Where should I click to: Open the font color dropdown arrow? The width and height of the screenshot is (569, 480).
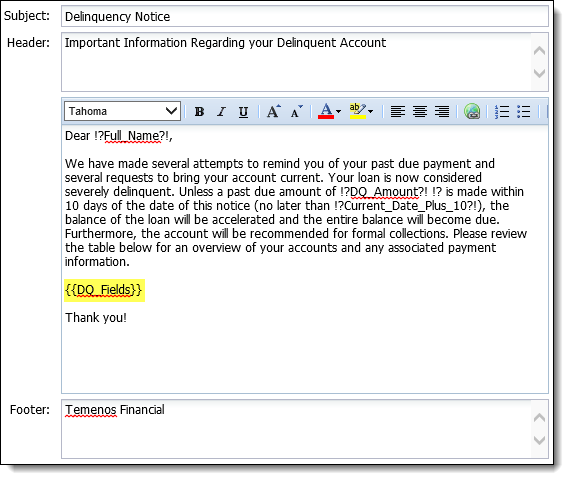point(339,111)
